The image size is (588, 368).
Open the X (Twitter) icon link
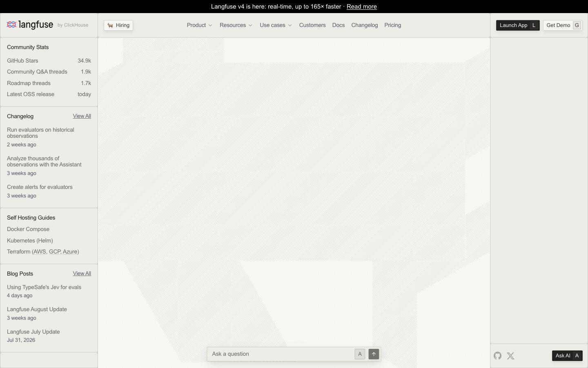(x=510, y=356)
